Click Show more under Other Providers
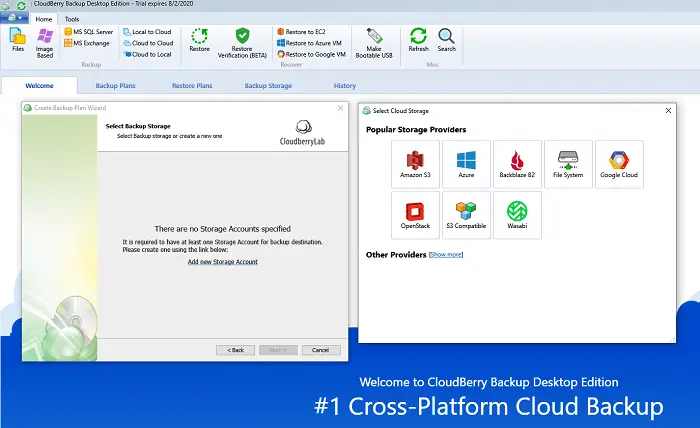 446,254
